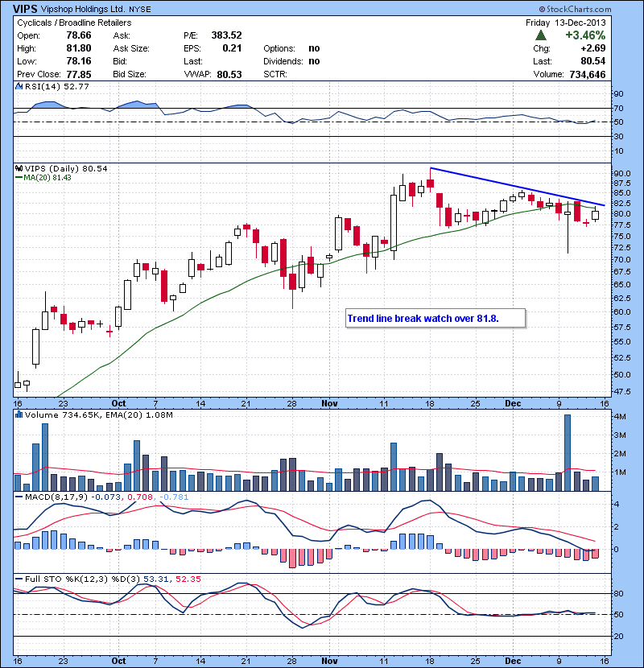This screenshot has height=668, width=644.
Task: Click the Vipshop Holdings Ltd. company name
Action: 83,9
